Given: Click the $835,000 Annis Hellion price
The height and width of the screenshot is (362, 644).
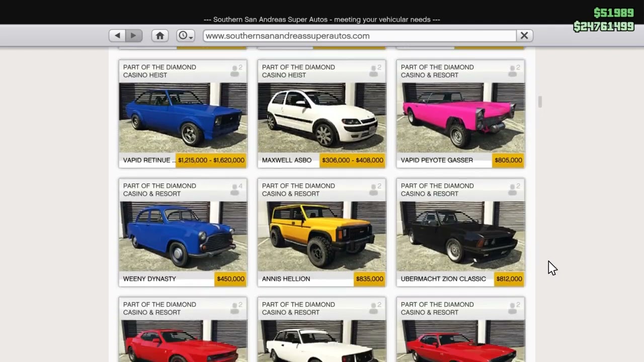Looking at the screenshot, I should pyautogui.click(x=369, y=279).
